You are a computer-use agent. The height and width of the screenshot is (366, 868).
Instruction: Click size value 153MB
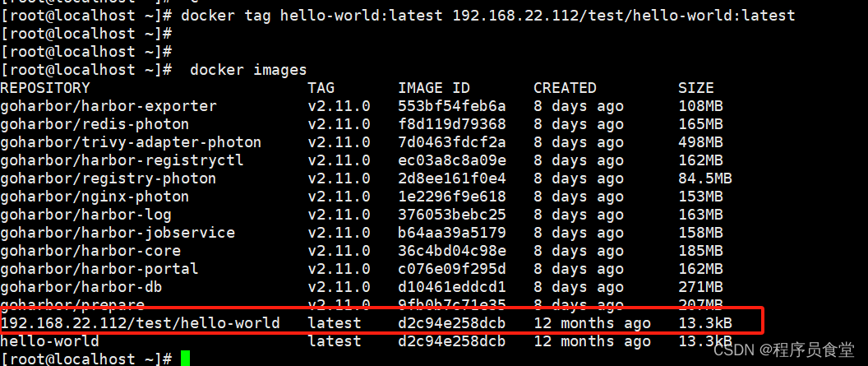pos(700,197)
